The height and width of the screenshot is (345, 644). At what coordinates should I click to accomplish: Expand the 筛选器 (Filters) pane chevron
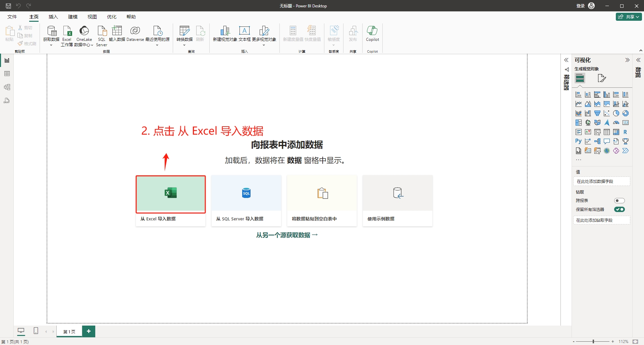566,60
